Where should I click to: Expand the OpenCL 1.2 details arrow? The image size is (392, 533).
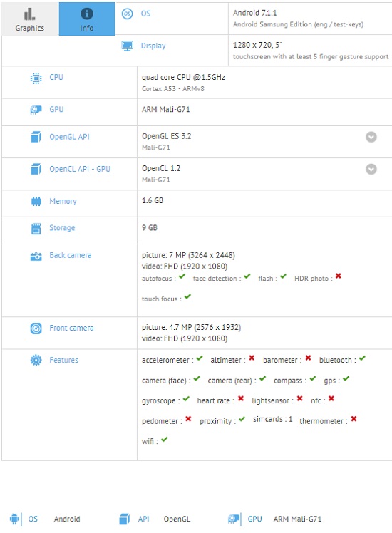click(371, 169)
